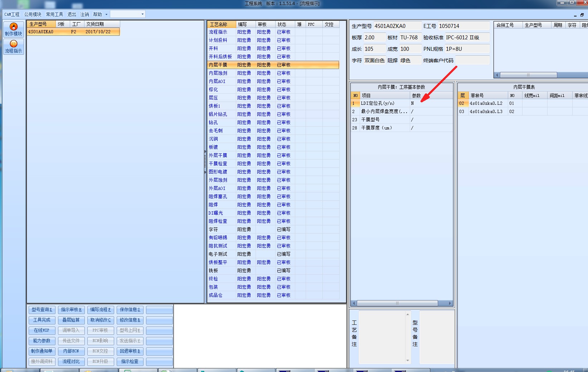588x372 pixels.
Task: Click the 生产型号 input field showing 4S01A0ZKA0
Action: [397, 26]
